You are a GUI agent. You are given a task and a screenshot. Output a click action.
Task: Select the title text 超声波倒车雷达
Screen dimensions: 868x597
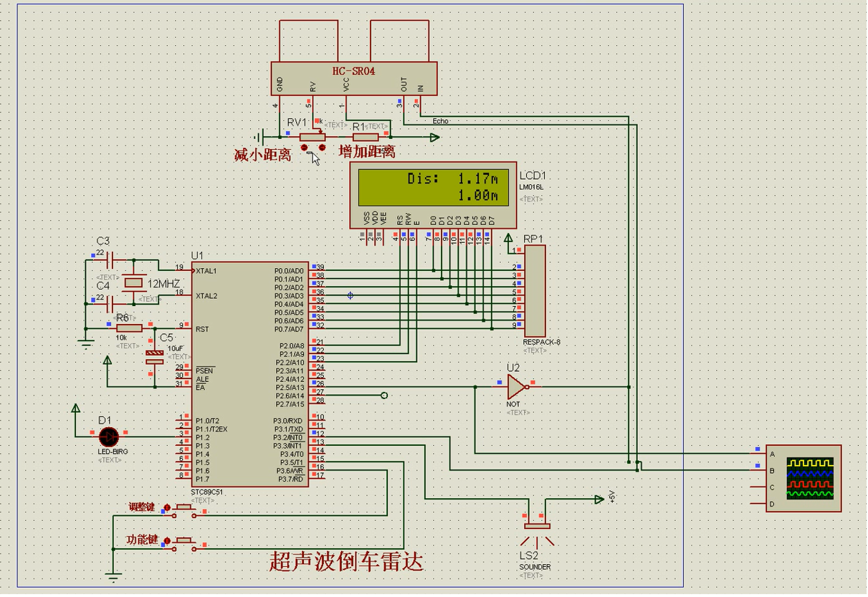point(346,560)
